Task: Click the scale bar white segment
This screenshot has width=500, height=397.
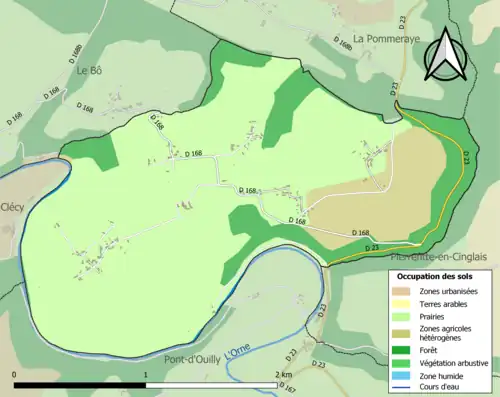Action: (211, 386)
